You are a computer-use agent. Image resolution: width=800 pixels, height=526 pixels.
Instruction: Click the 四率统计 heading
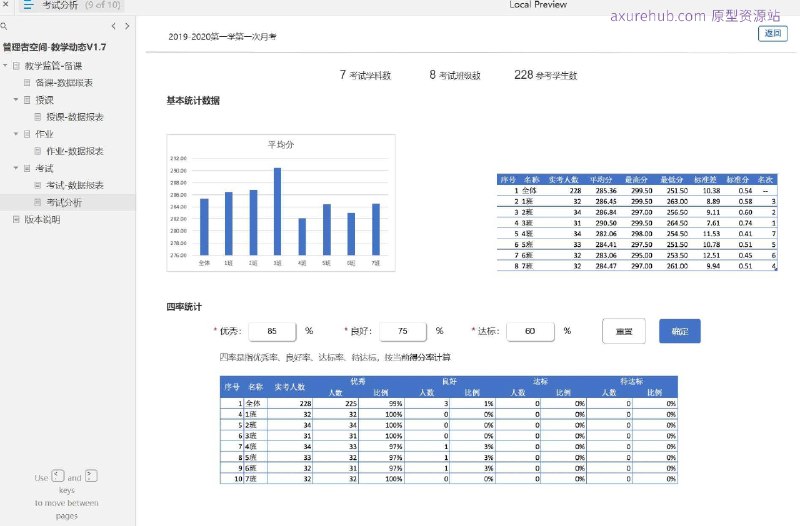click(x=184, y=307)
